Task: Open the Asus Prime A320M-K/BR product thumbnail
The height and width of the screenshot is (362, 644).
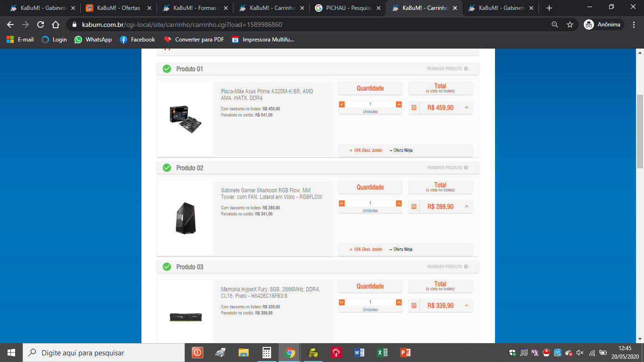Action: (186, 119)
